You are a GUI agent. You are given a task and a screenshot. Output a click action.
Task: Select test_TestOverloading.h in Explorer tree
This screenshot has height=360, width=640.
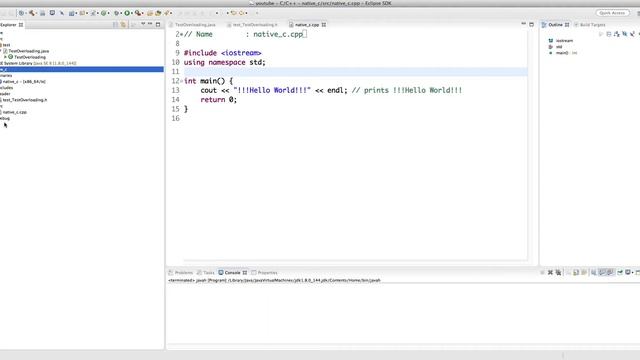(24, 100)
